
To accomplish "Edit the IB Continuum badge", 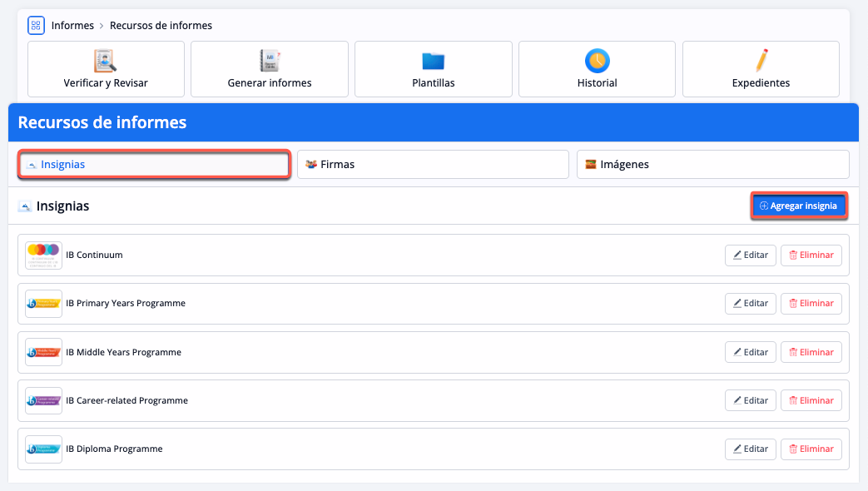I will click(x=750, y=255).
